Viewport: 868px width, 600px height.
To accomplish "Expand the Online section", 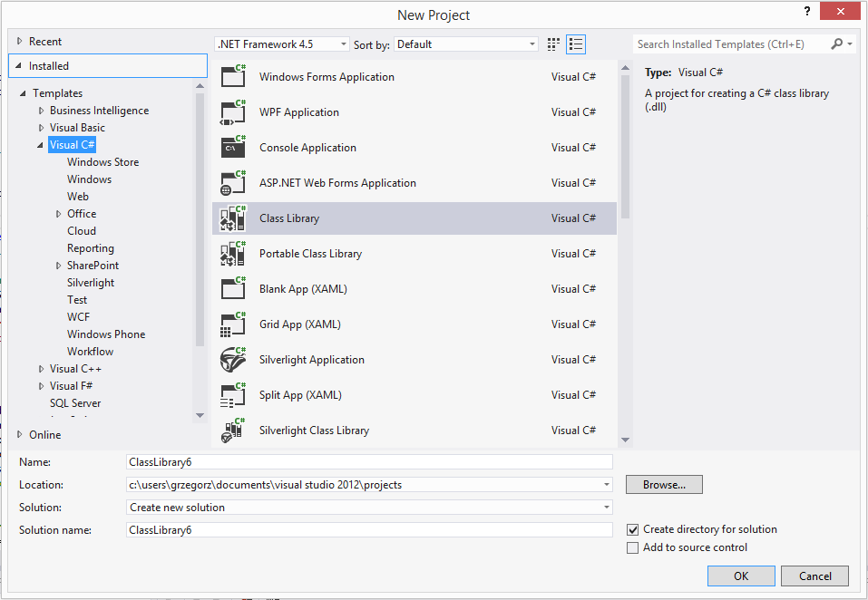I will (20, 435).
